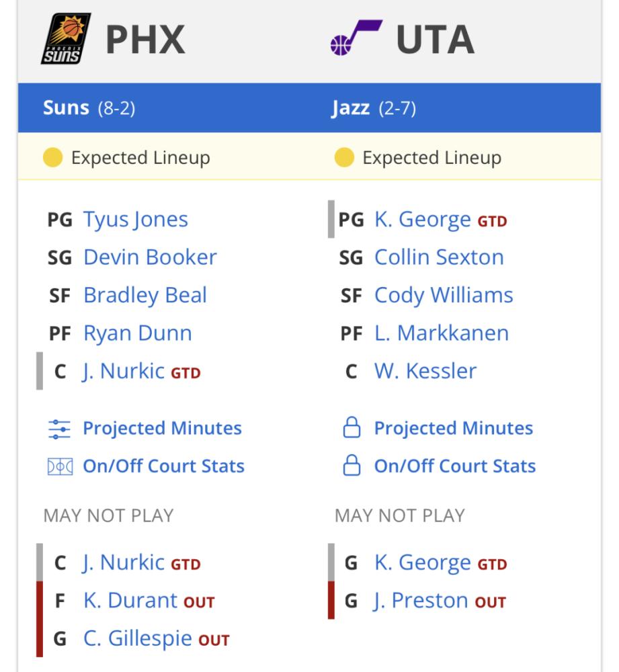Click the Phoenix Suns team logo
Screen dimensions: 619x672
tap(66, 38)
